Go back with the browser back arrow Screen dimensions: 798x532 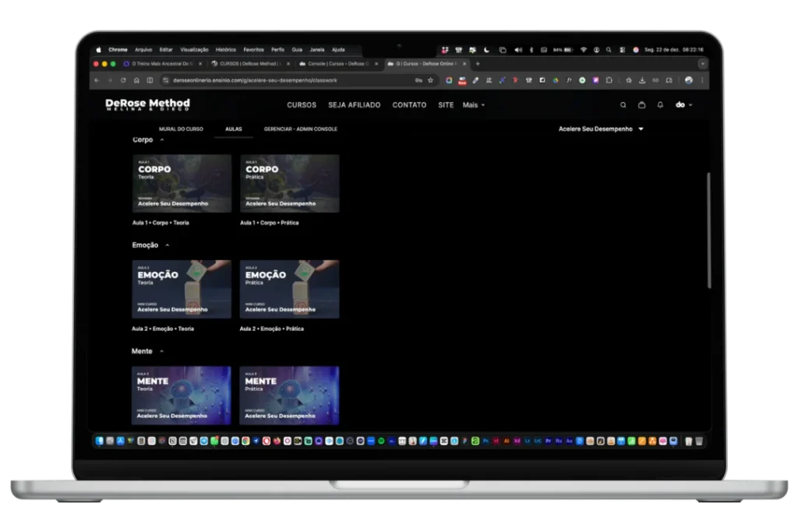(97, 80)
